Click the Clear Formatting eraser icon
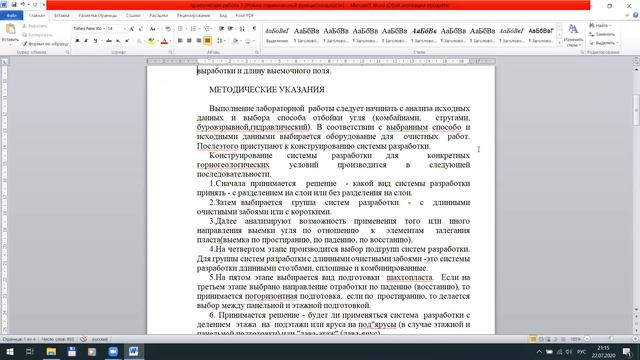 [x=168, y=29]
